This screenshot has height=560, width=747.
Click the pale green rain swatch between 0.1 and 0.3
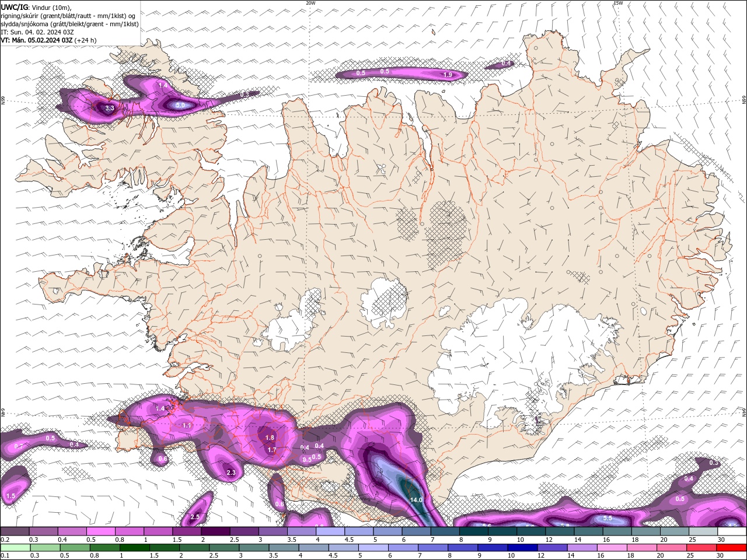[x=15, y=548]
